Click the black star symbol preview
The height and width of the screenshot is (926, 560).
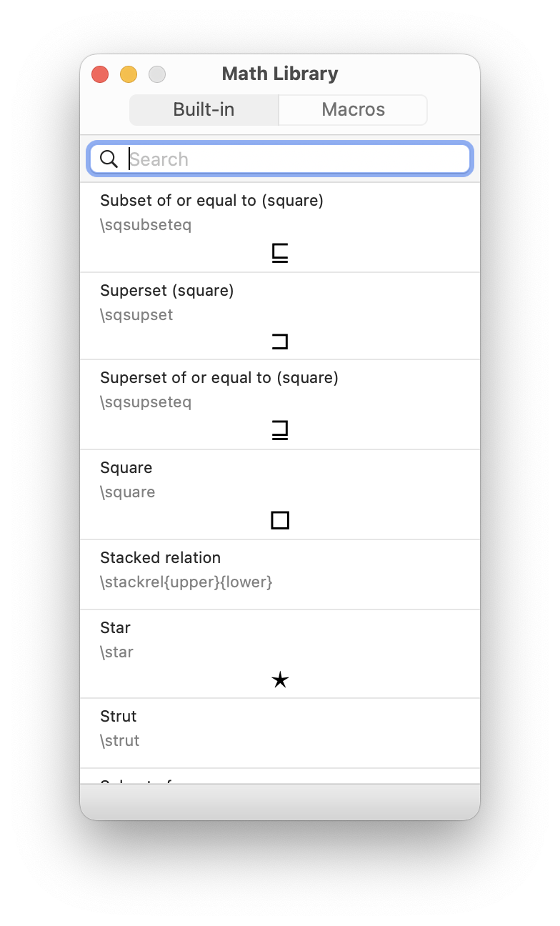280,680
